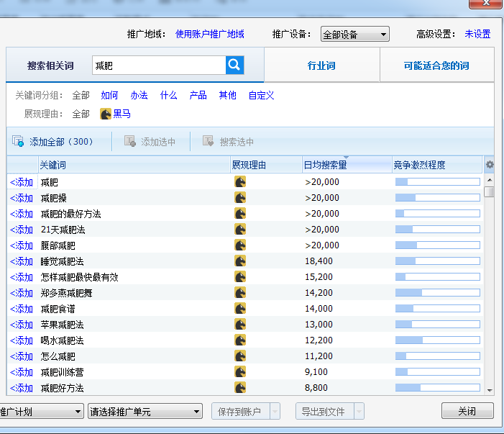The image size is (504, 434).
Task: Click the keyword search input field
Action: pyautogui.click(x=158, y=65)
